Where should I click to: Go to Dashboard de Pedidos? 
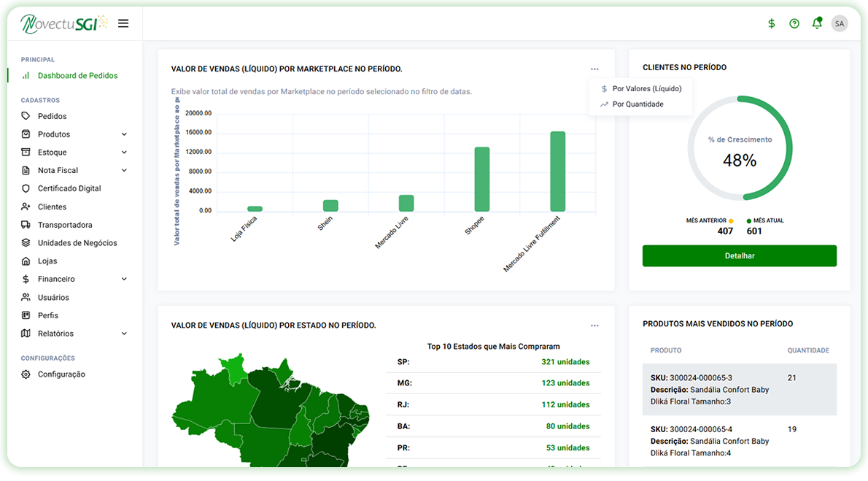coord(77,76)
